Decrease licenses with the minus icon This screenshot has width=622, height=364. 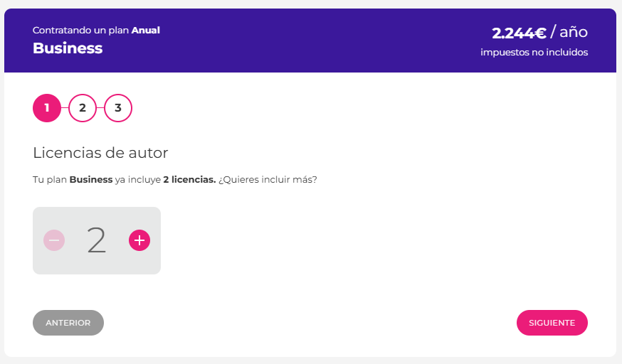pos(54,240)
